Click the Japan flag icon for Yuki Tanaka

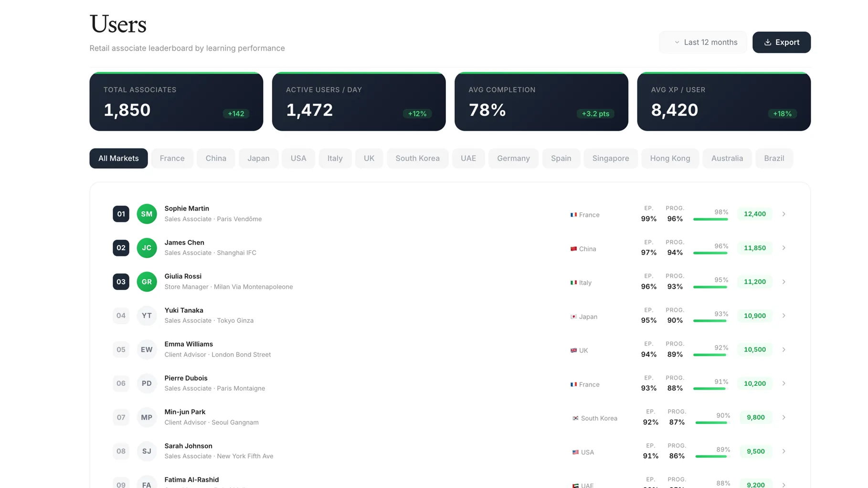(573, 317)
